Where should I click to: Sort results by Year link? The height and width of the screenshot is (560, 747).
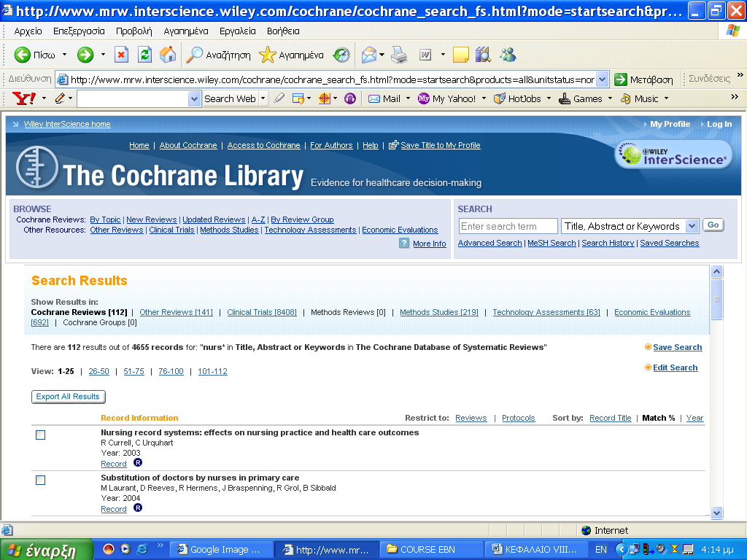click(x=694, y=418)
